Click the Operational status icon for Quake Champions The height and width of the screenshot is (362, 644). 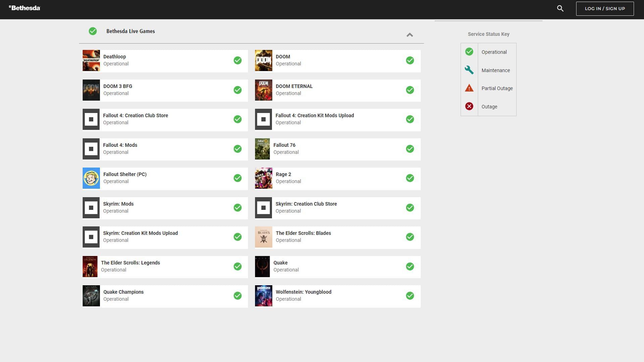(x=237, y=296)
